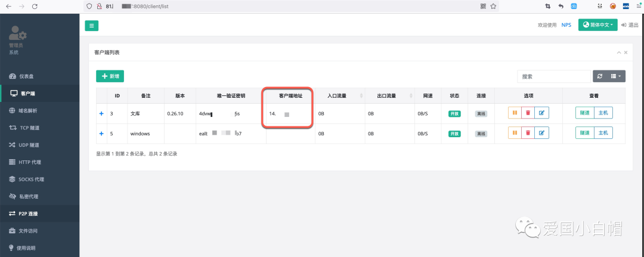Pause the windows client
644x257 pixels.
pos(515,132)
